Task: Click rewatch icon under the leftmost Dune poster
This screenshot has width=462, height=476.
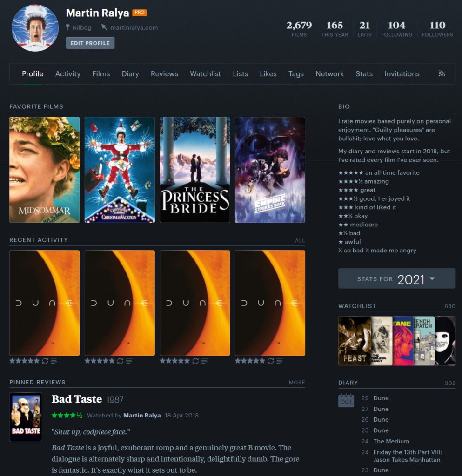Action: tap(45, 361)
